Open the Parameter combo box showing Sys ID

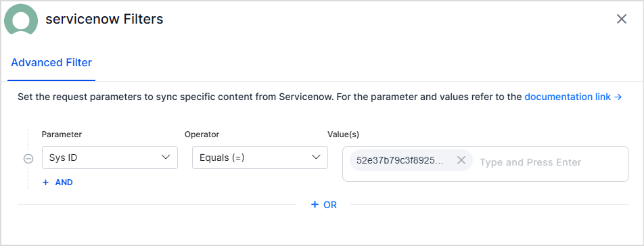[x=110, y=157]
